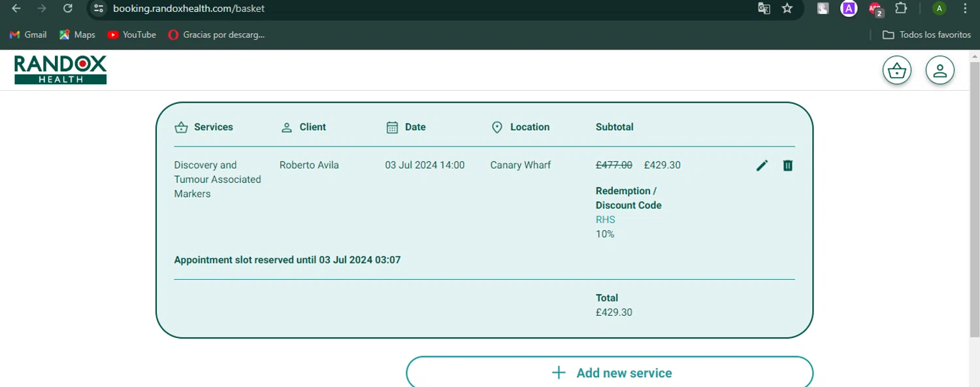Click the Canary Wharf location
The width and height of the screenshot is (980, 387).
520,165
